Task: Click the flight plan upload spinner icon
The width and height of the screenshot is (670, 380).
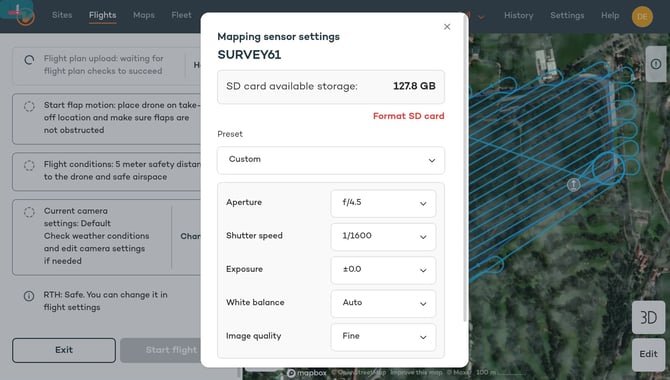Action: [29, 60]
